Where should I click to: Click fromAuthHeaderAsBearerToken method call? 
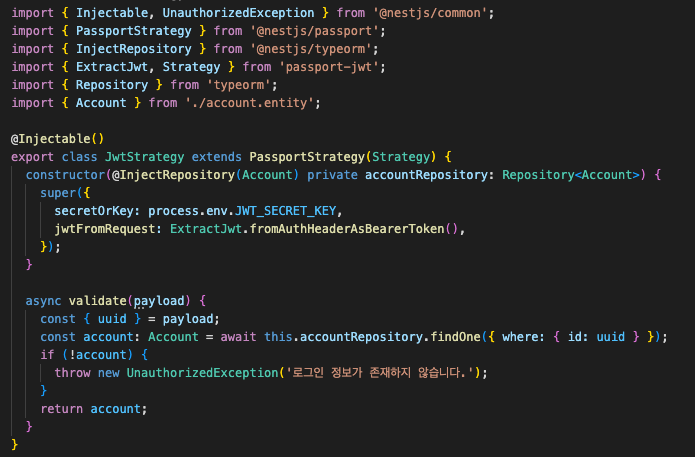347,229
